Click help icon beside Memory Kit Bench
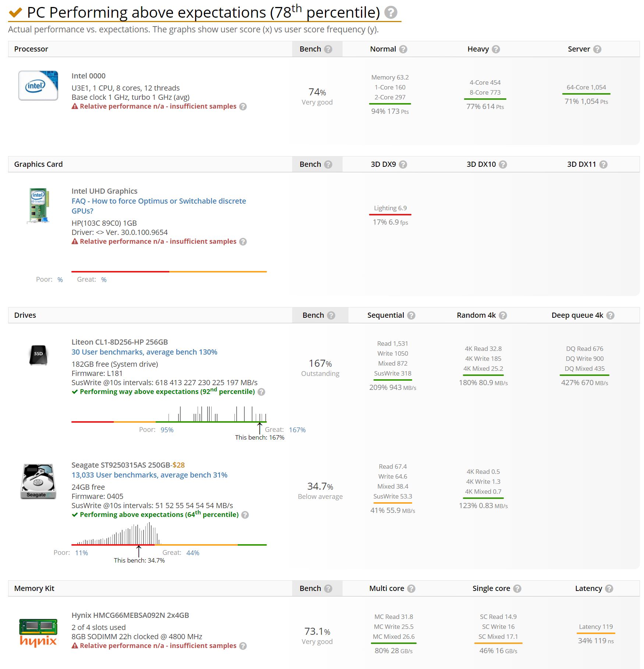 (x=328, y=589)
